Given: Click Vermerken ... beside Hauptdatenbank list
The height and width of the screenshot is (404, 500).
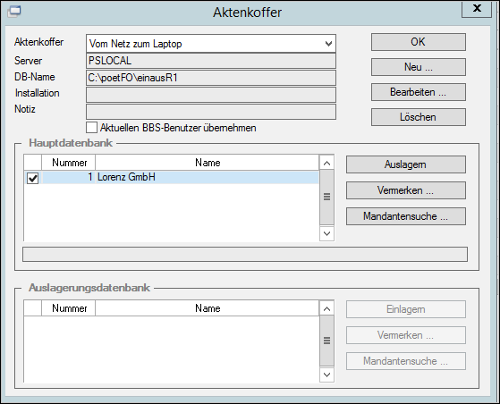Looking at the screenshot, I should [406, 190].
